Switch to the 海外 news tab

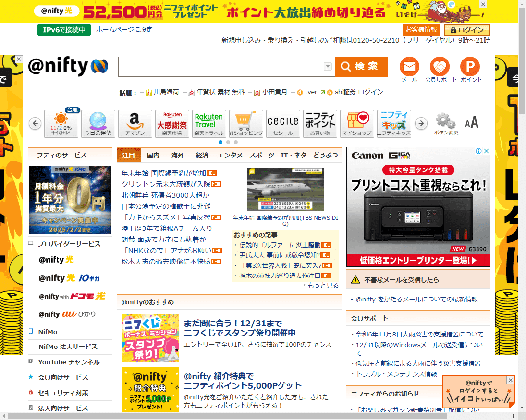178,155
